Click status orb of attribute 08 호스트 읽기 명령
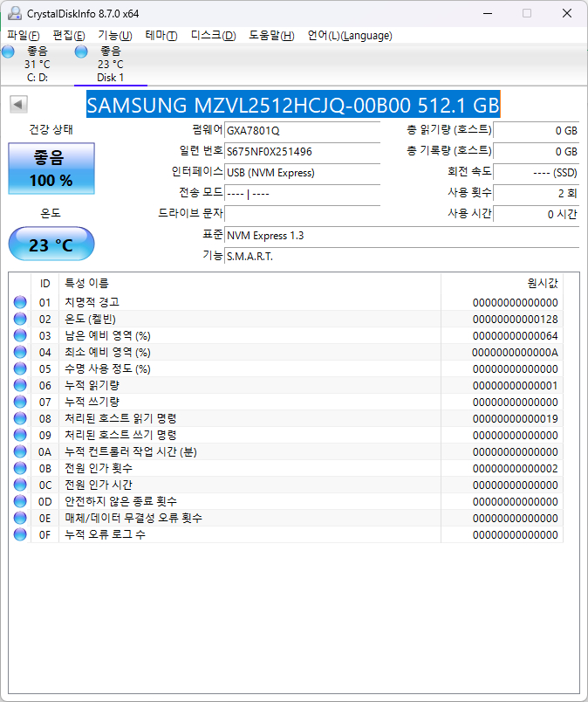Viewport: 588px width, 702px height. (x=20, y=418)
